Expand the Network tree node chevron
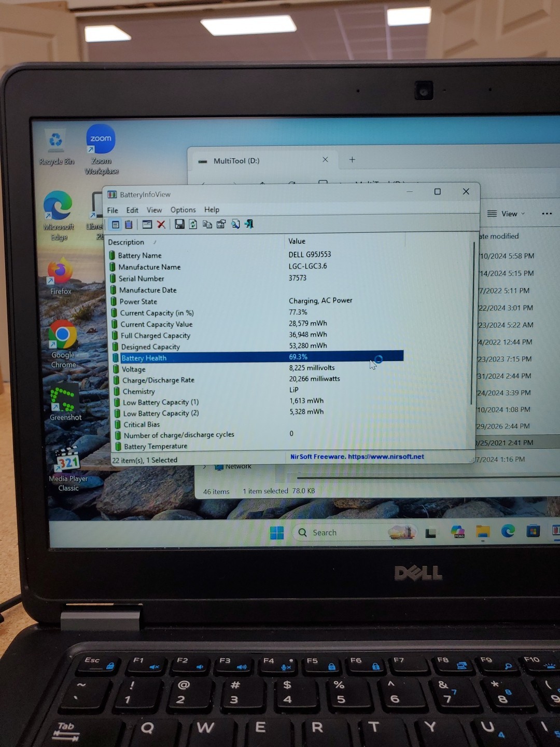This screenshot has width=560, height=747. (x=204, y=466)
